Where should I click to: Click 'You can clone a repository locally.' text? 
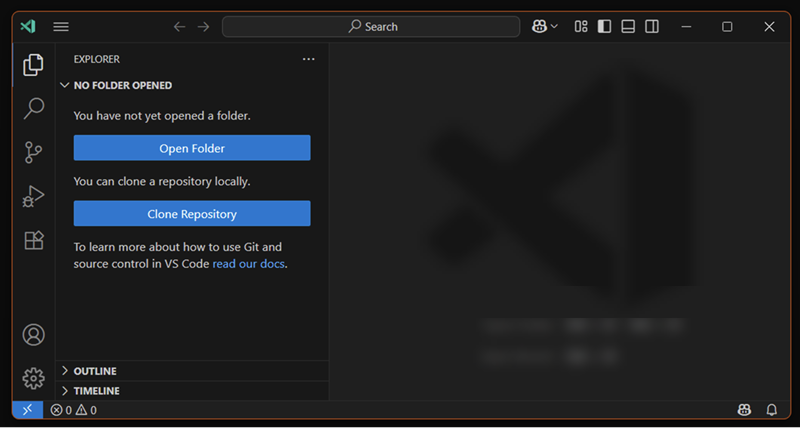[x=162, y=181]
